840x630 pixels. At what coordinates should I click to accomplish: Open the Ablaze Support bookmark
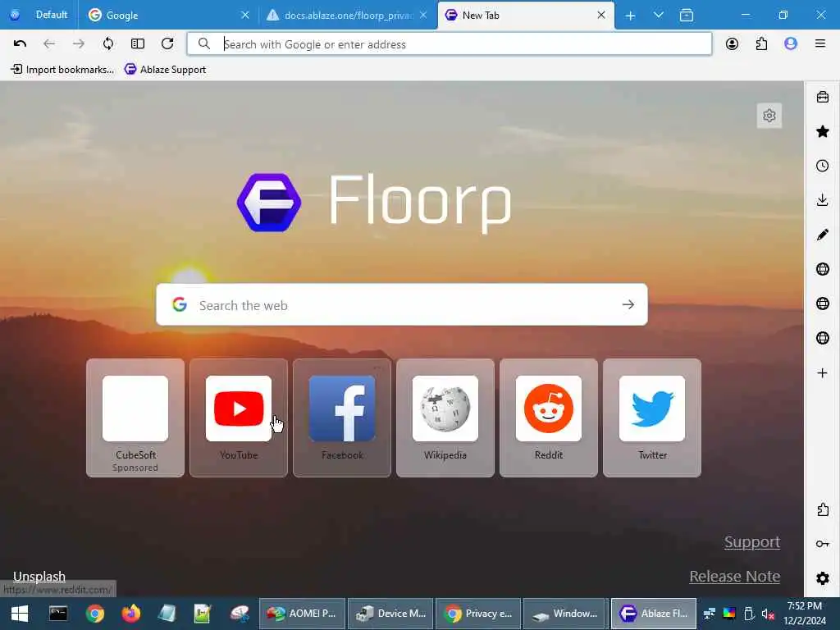coord(165,70)
